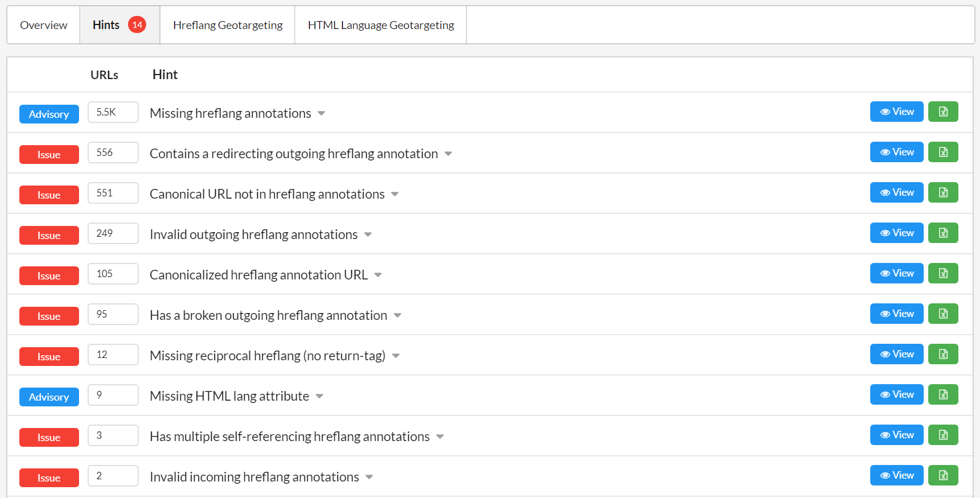Click the Advisory badge for Missing hreflang annotations

pos(49,114)
